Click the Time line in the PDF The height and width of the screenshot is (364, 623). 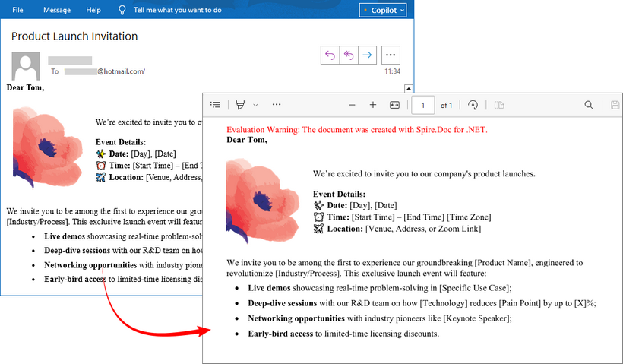point(402,217)
